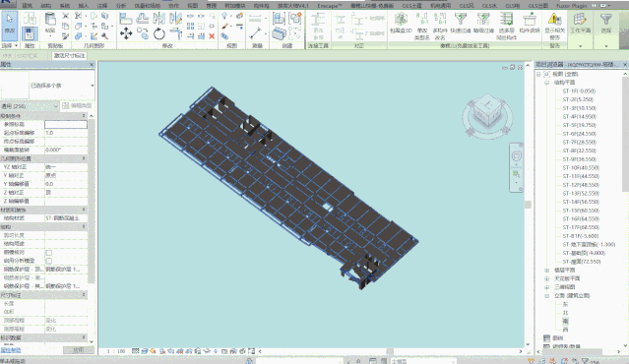Viewport: 629px width, 364px height.
Task: Switch to the Fuzor Plugin ribbon tab
Action: (x=571, y=6)
